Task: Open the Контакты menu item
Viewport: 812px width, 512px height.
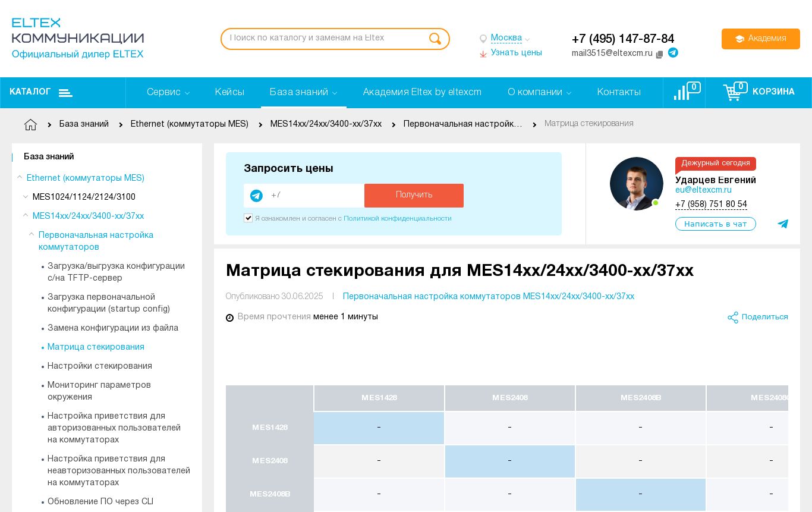Action: coord(619,93)
